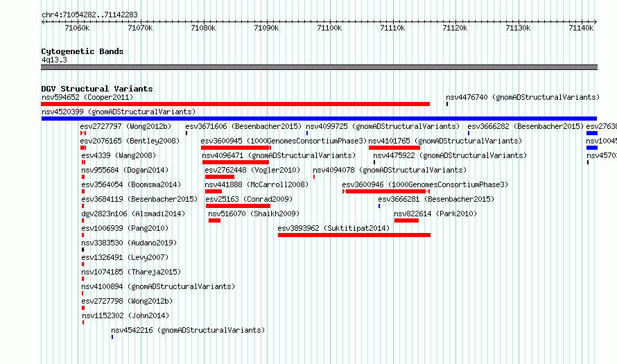Click the 71100k ruler position
The height and width of the screenshot is (364, 617).
point(329,28)
